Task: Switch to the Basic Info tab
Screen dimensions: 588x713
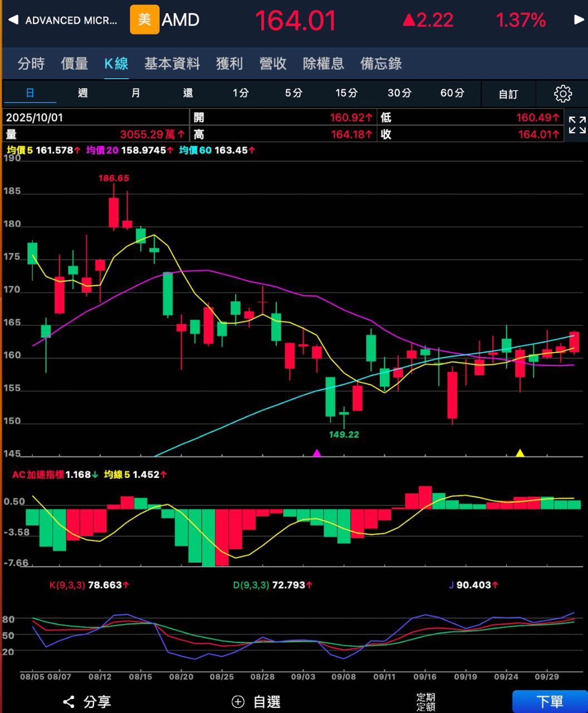Action: (x=172, y=64)
